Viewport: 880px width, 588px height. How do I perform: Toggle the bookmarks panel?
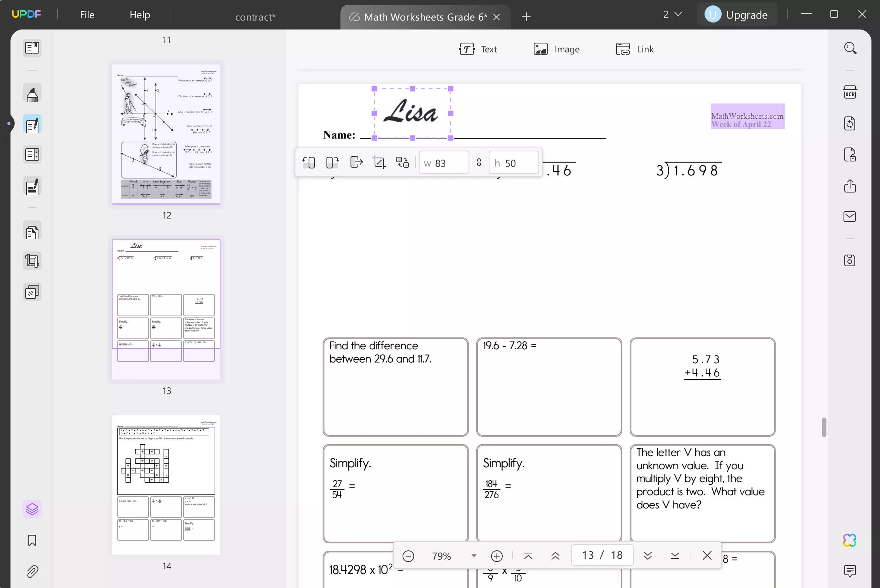point(32,540)
